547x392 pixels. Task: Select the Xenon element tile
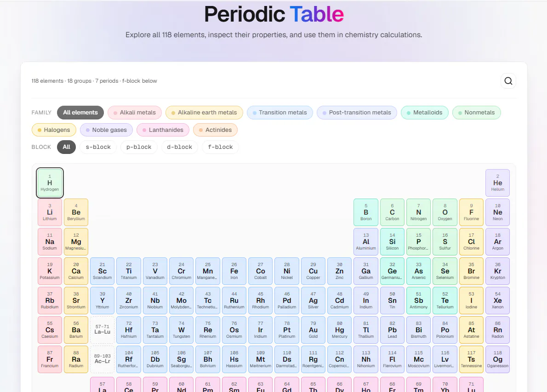coord(497,300)
